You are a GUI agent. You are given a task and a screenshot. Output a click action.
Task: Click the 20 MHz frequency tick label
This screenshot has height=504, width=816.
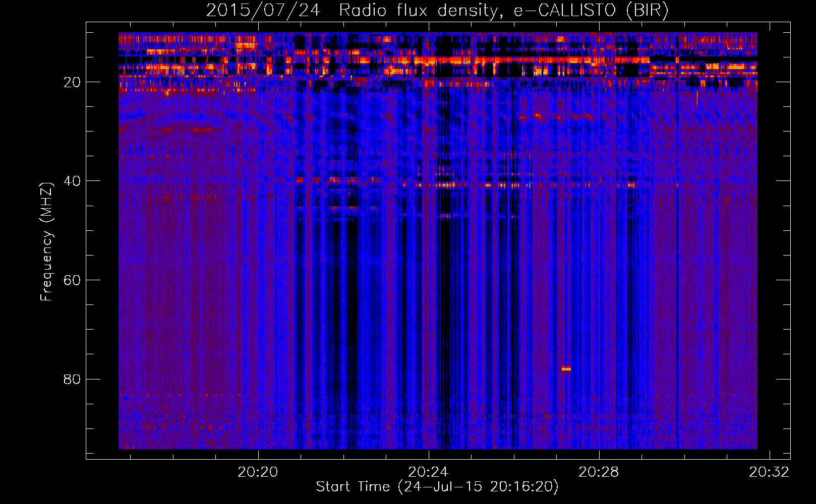coord(72,82)
